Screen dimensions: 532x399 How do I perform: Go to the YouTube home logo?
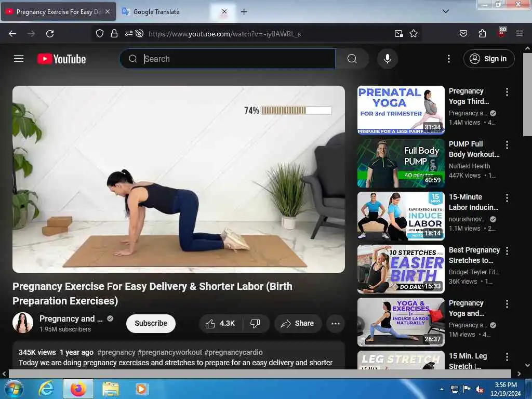click(x=61, y=59)
